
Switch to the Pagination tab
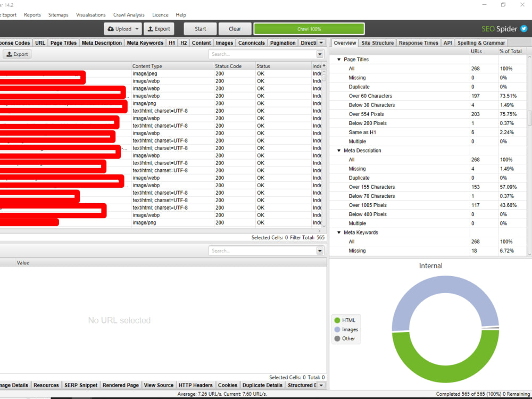[282, 43]
